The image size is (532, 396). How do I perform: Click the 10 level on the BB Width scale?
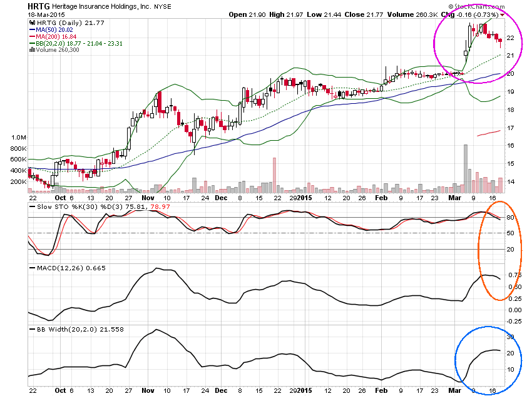click(510, 370)
